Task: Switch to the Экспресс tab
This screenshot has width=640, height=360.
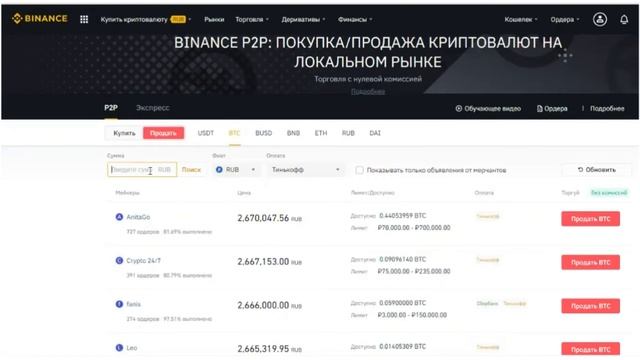Action: click(153, 108)
